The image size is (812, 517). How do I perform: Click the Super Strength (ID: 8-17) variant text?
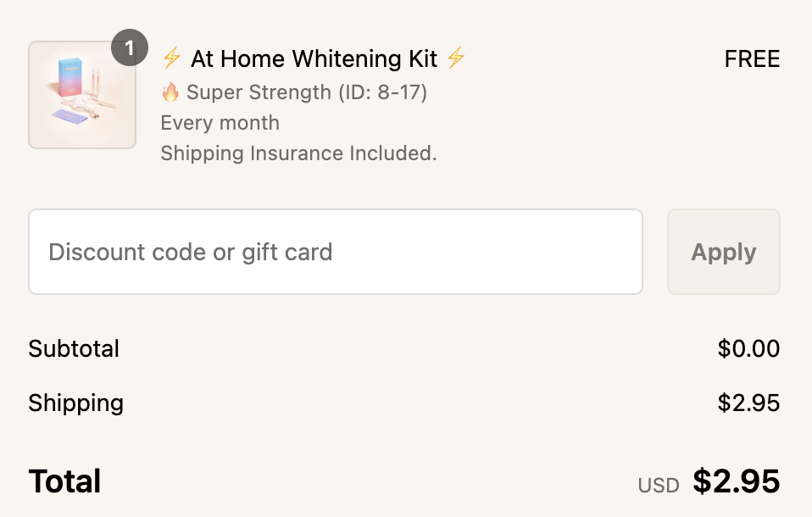click(307, 92)
